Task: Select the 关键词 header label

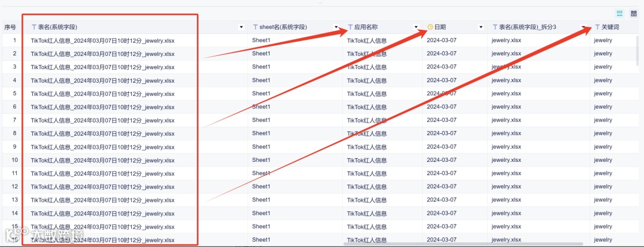Action: (611, 27)
